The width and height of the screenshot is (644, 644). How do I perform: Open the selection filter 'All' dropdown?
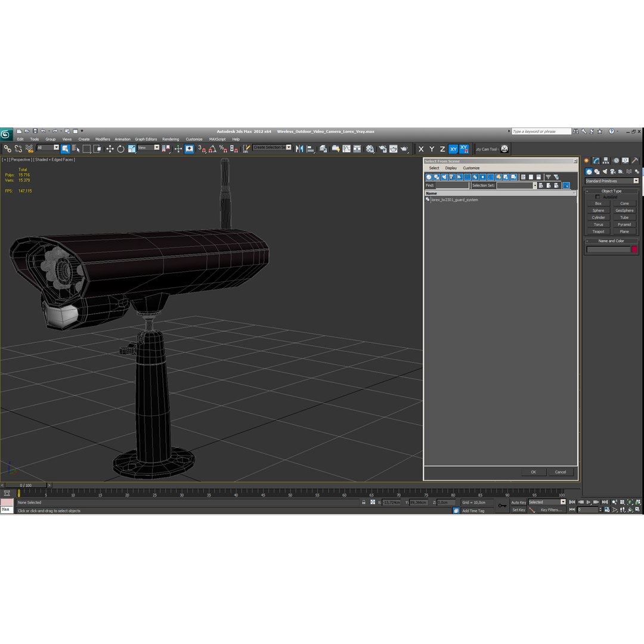[48, 147]
